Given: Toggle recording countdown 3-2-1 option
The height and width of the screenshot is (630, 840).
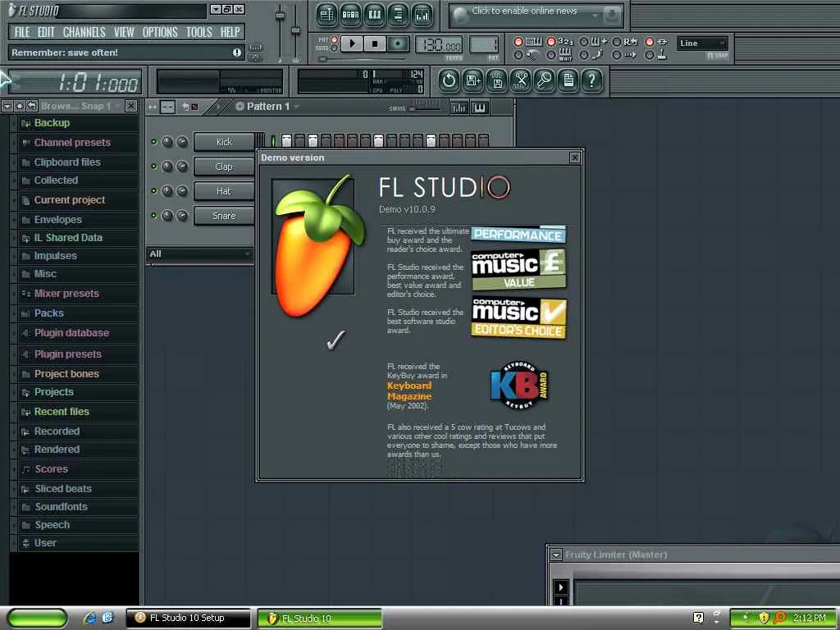Looking at the screenshot, I should (x=551, y=41).
